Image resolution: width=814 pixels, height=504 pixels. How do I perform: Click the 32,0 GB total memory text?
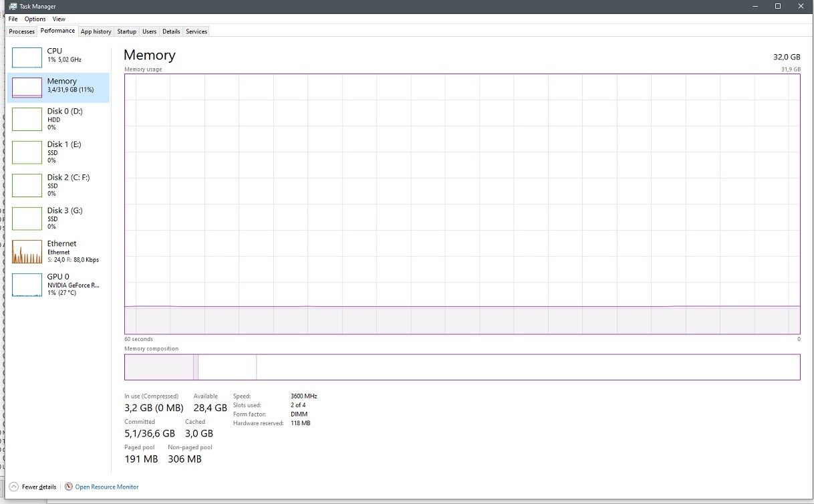point(787,57)
